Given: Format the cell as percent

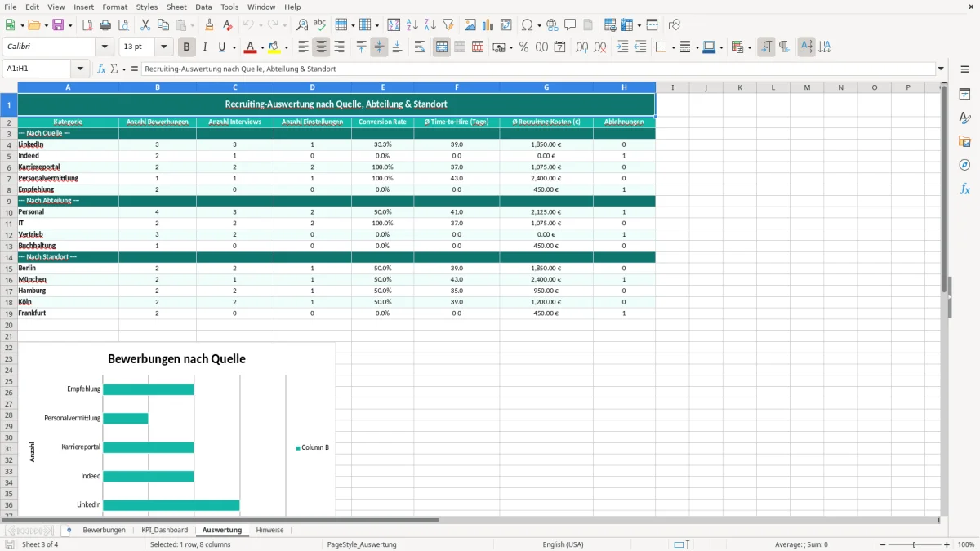Looking at the screenshot, I should (x=524, y=47).
